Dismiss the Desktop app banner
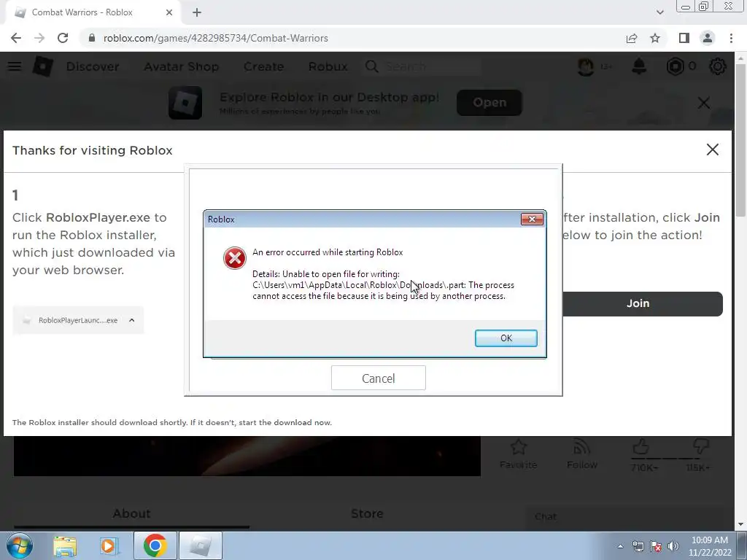The image size is (747, 560). click(704, 102)
